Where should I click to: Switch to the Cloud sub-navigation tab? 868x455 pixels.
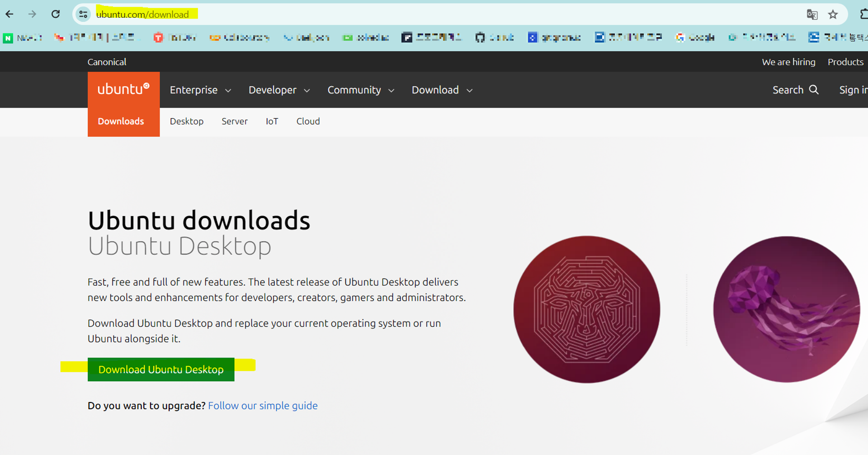pos(308,121)
